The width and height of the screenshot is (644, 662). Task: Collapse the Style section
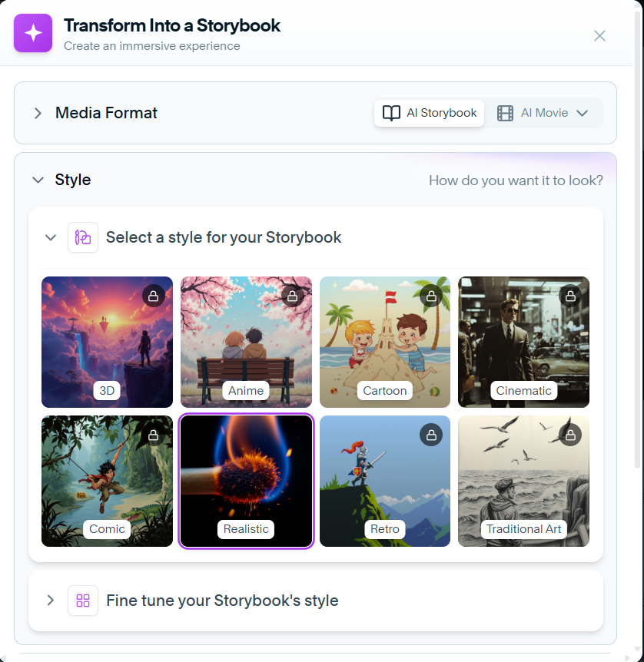tap(38, 180)
